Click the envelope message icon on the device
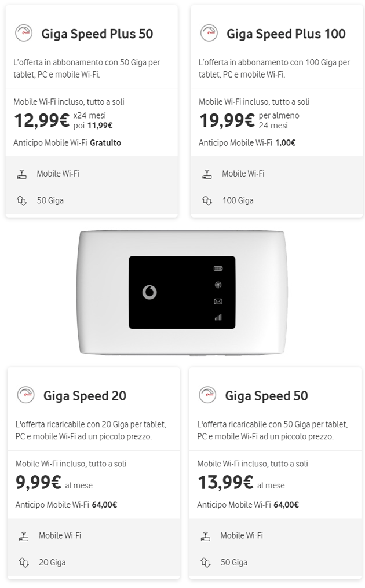Image resolution: width=365 pixels, height=588 pixels. [x=218, y=301]
